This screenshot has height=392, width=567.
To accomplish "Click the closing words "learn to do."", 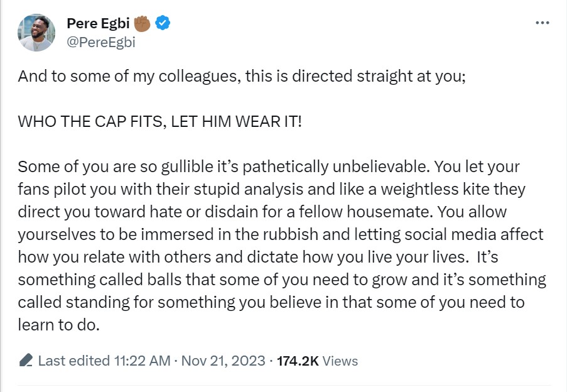I will pos(58,325).
